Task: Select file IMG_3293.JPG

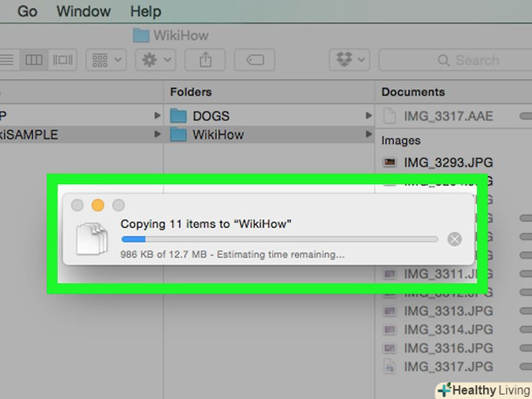Action: (x=448, y=162)
